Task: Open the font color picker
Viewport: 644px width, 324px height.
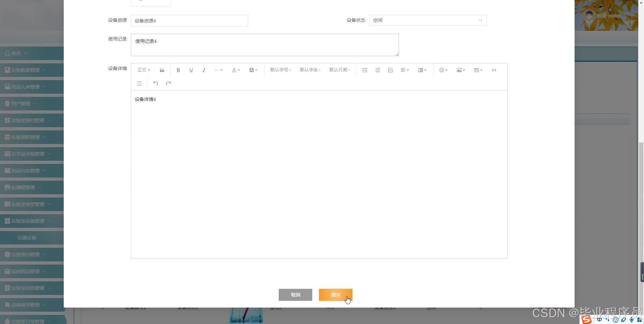Action: 236,70
